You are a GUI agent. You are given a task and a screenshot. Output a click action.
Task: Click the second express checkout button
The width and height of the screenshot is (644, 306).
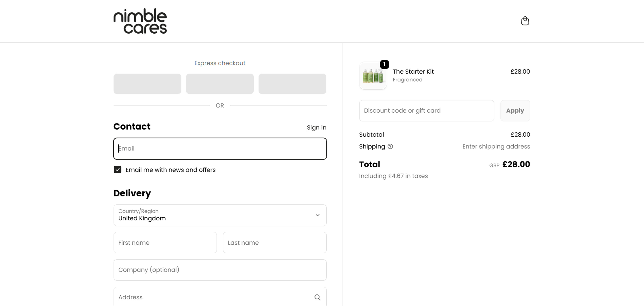220,84
